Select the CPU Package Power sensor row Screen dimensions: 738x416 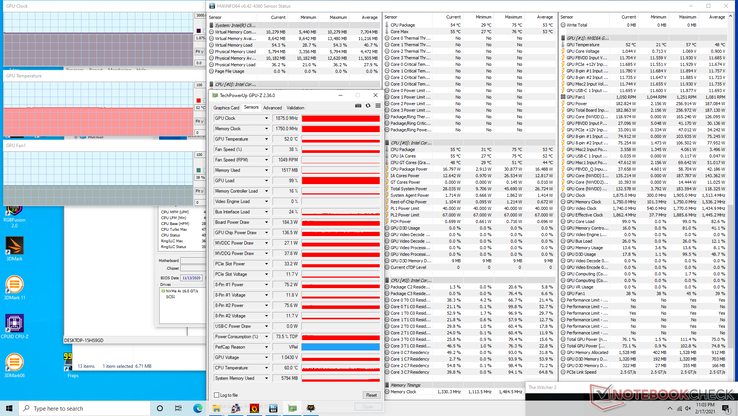[x=470, y=169]
